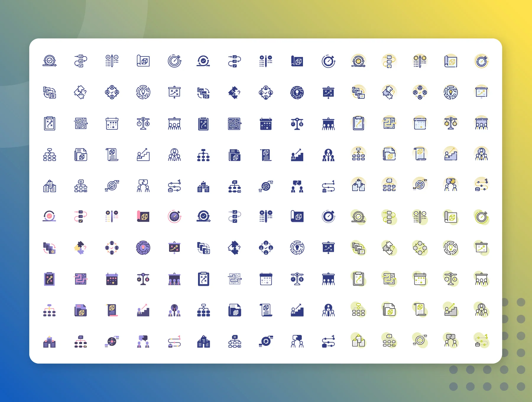Select colored winding route with pink flag
Image resolution: width=532 pixels, height=402 pixels.
(174, 341)
